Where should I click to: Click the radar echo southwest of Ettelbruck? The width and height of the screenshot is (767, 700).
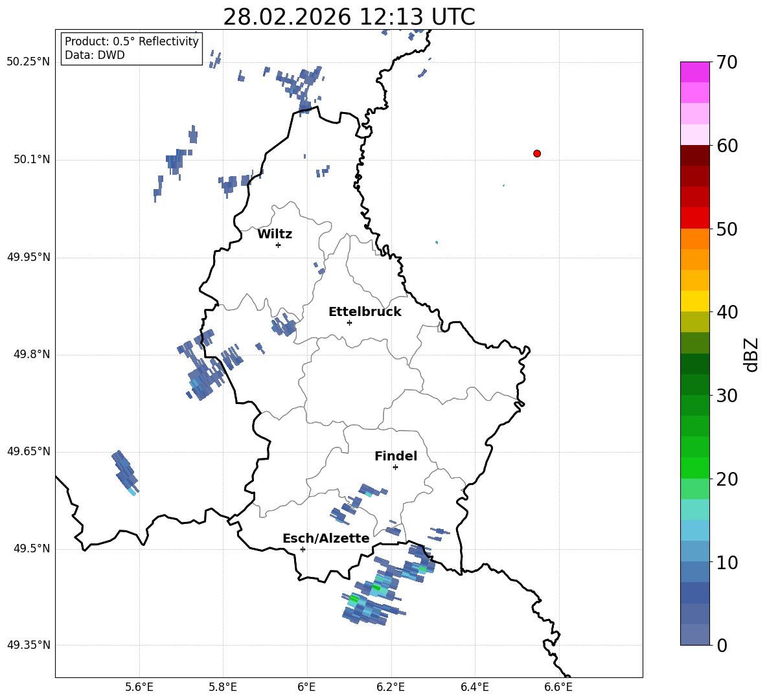click(x=284, y=326)
